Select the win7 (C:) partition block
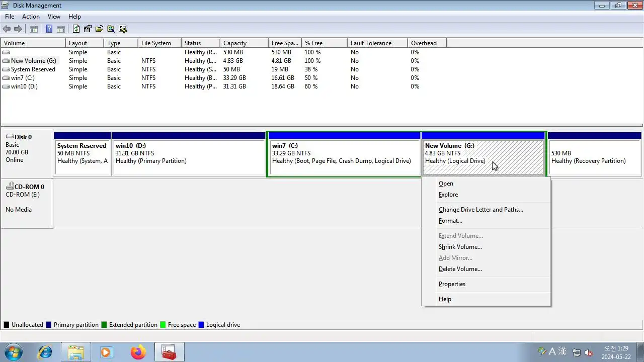Screen dimensions: 644x362 (x=344, y=154)
